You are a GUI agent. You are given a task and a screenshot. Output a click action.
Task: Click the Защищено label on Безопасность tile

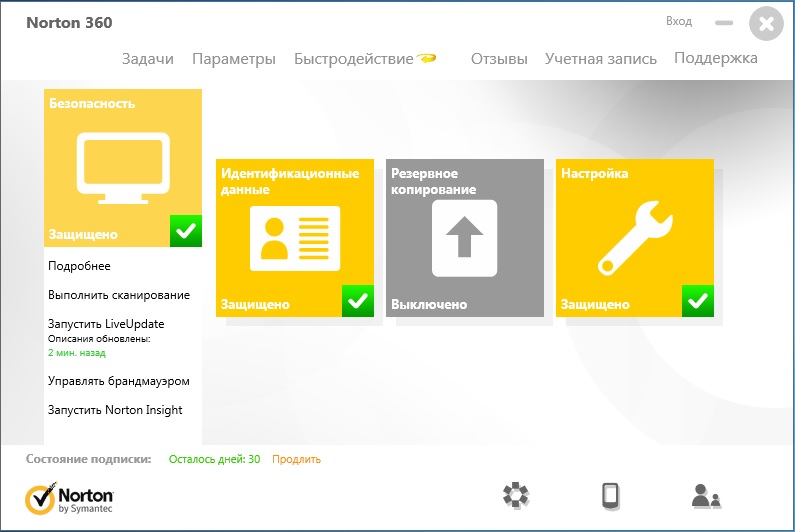tap(83, 234)
